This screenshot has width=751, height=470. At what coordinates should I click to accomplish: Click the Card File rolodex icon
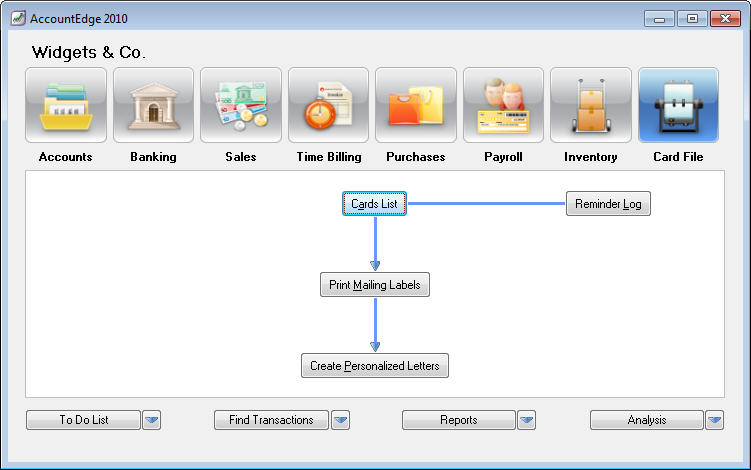click(678, 105)
